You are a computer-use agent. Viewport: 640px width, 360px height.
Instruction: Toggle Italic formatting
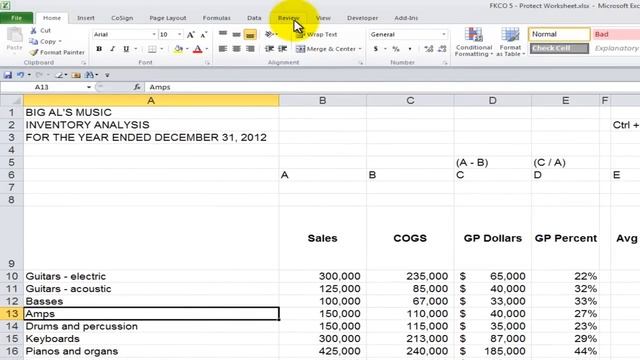point(112,49)
